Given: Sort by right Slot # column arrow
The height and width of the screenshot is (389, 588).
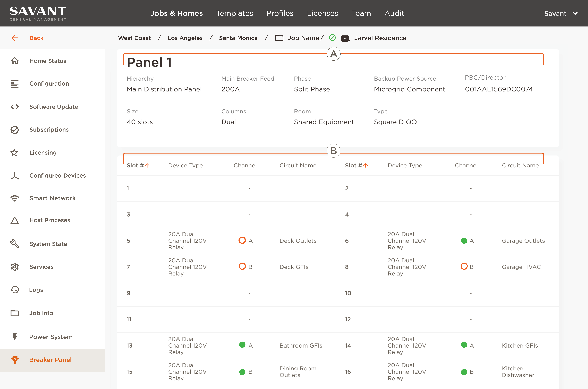Looking at the screenshot, I should (x=366, y=165).
